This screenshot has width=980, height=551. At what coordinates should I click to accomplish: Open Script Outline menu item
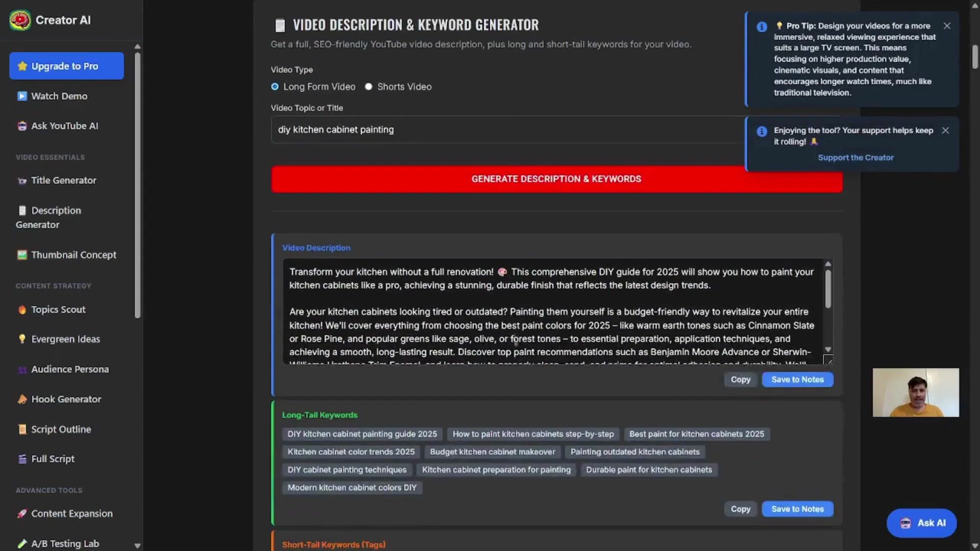click(x=61, y=429)
